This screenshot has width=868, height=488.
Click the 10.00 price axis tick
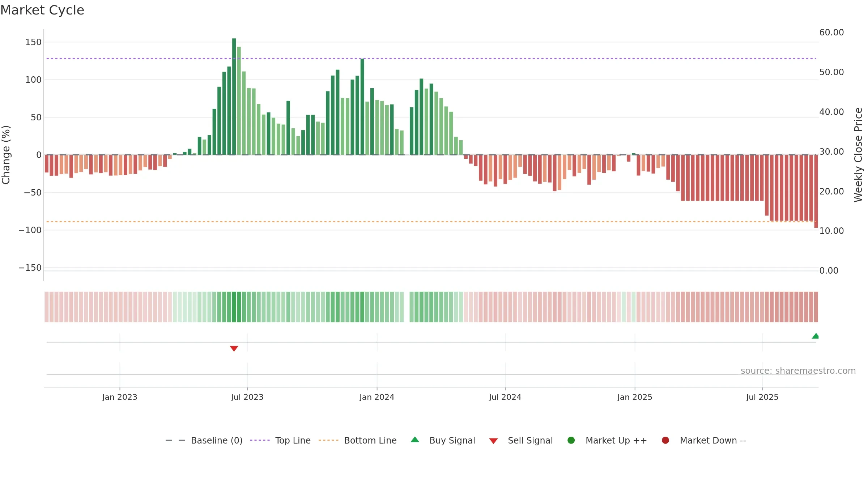click(831, 231)
